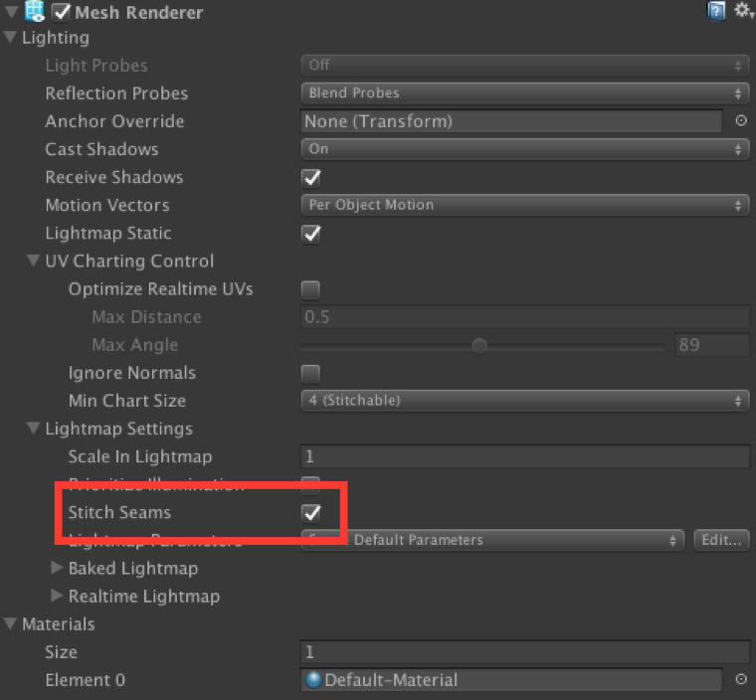Disable the Mesh Renderer component checkbox
756x700 pixels.
(x=61, y=13)
